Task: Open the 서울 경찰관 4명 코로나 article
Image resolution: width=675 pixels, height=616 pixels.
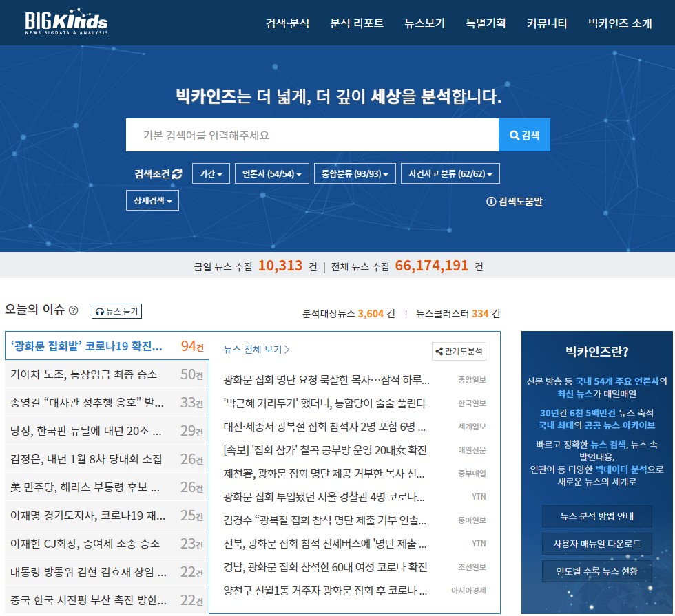Action: point(324,497)
